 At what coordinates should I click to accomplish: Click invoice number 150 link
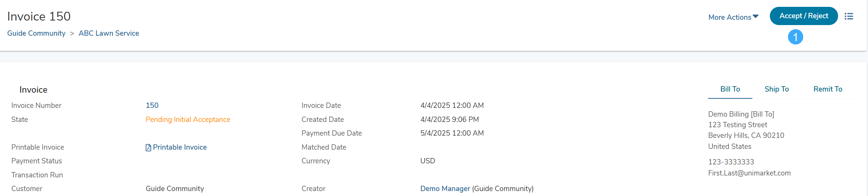(x=152, y=106)
